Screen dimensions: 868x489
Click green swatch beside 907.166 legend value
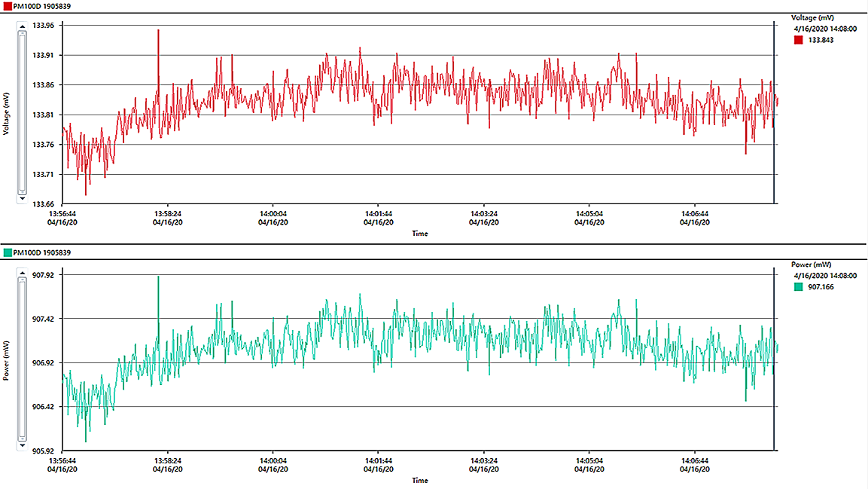tap(799, 287)
